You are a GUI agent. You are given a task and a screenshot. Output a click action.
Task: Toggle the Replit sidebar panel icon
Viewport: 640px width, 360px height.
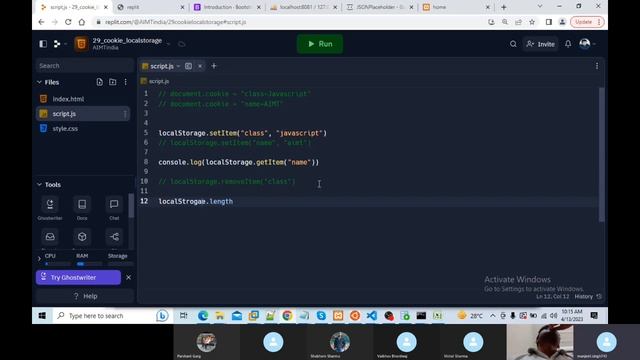[43, 44]
